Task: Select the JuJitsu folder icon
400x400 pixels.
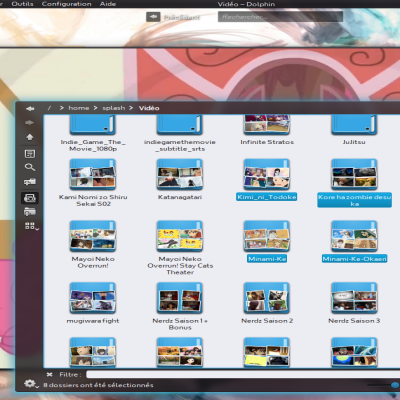Action: [354, 125]
